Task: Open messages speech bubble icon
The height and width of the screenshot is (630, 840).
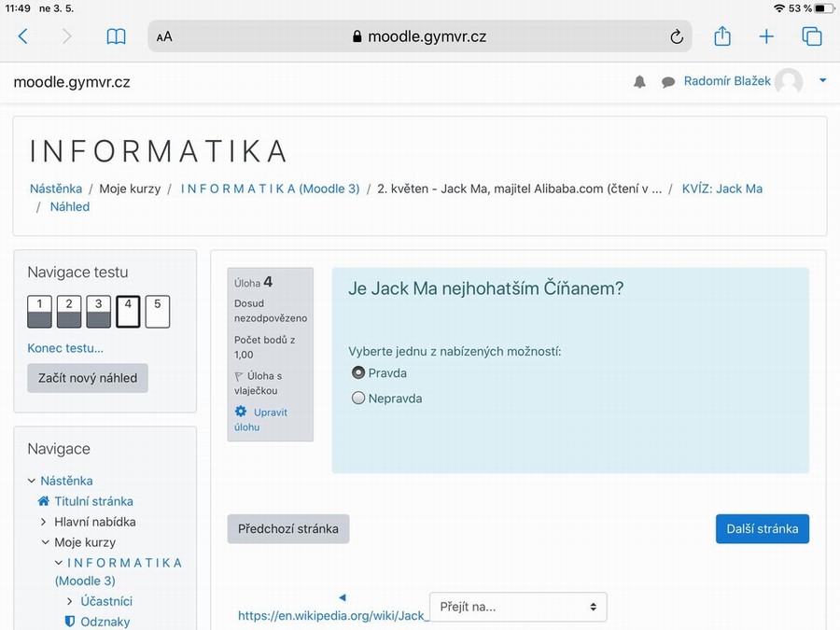Action: click(x=668, y=82)
